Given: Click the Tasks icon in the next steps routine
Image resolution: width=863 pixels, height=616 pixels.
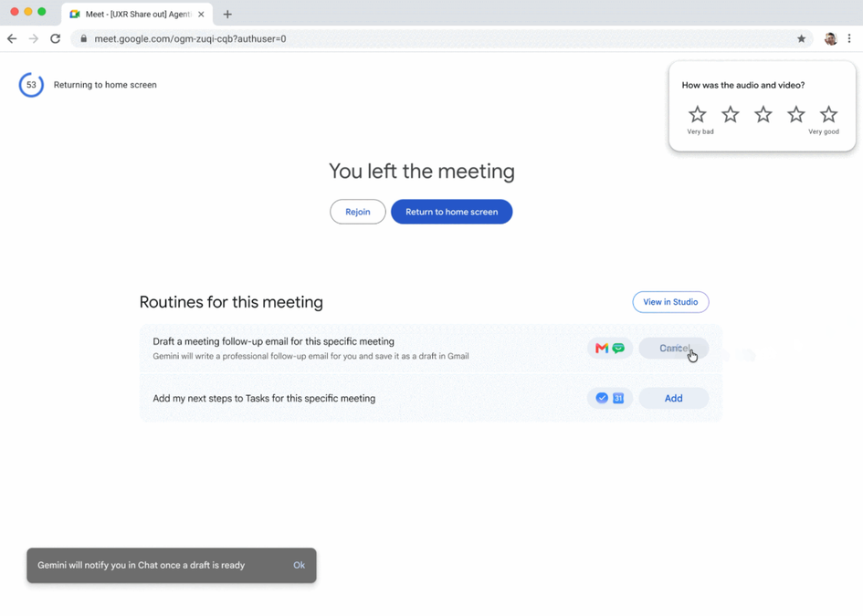Looking at the screenshot, I should pos(602,398).
